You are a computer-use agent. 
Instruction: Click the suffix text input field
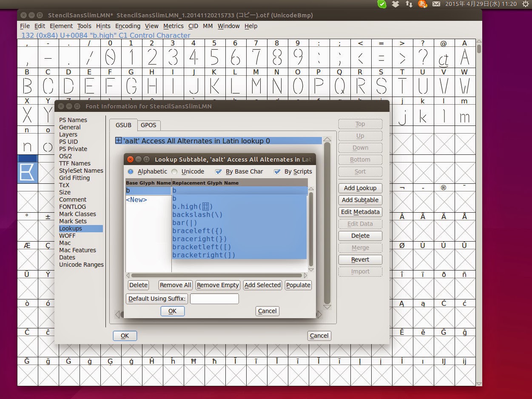[x=214, y=299]
